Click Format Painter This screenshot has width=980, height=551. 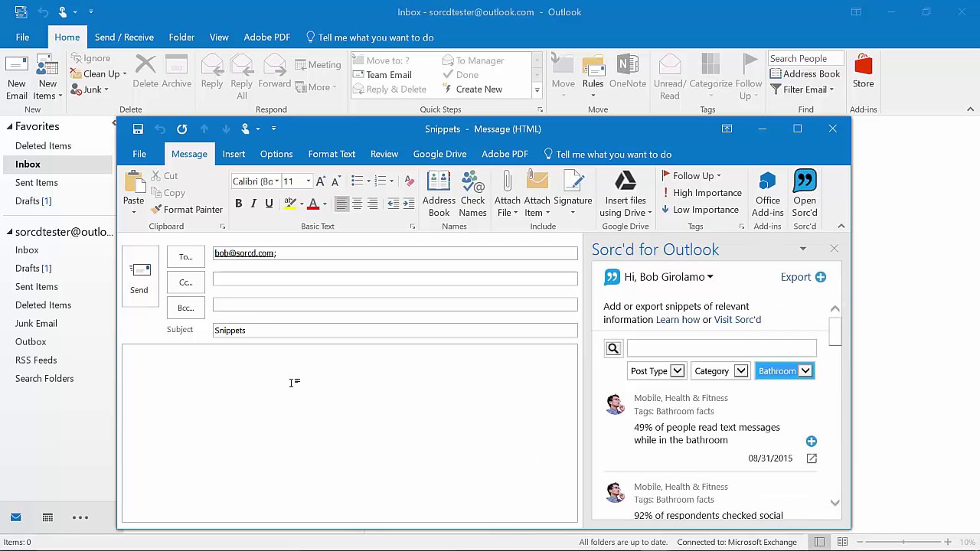pyautogui.click(x=187, y=210)
